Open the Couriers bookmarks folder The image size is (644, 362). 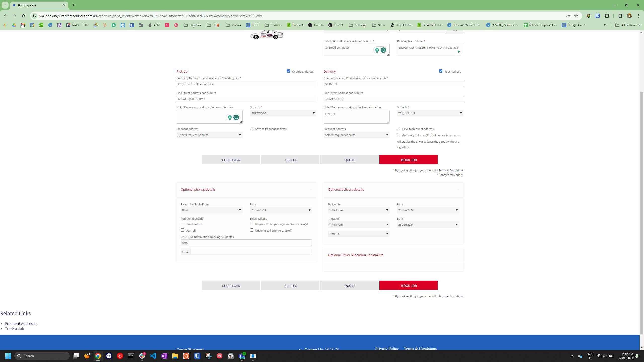coord(273,25)
